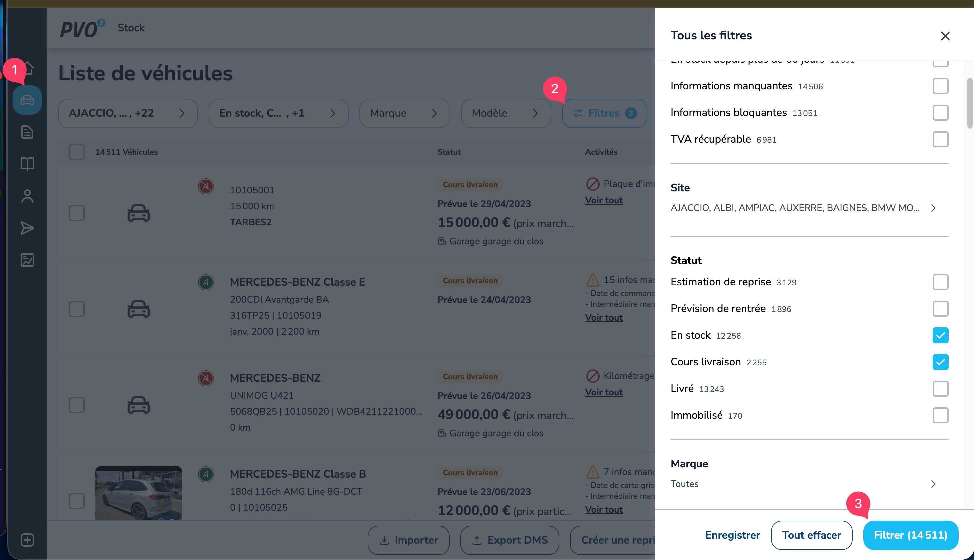The width and height of the screenshot is (974, 560).
Task: Click Voir tout for UNIMOG U421
Action: coord(604,392)
